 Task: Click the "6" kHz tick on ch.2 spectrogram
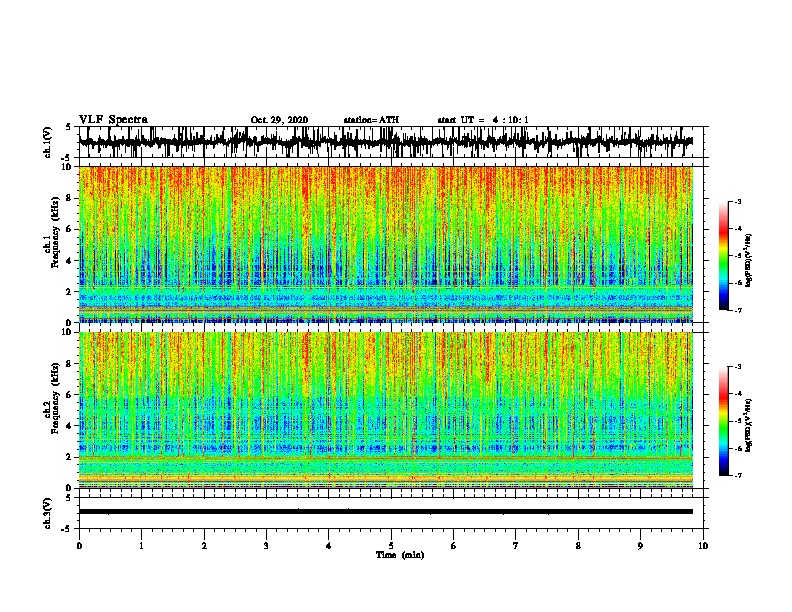[x=69, y=394]
